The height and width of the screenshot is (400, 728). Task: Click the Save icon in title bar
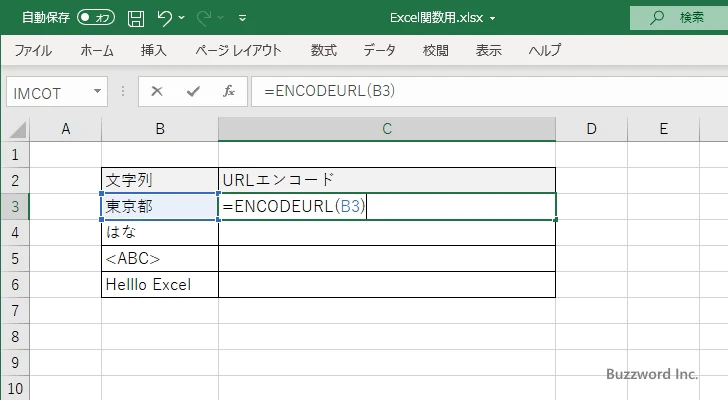point(136,18)
